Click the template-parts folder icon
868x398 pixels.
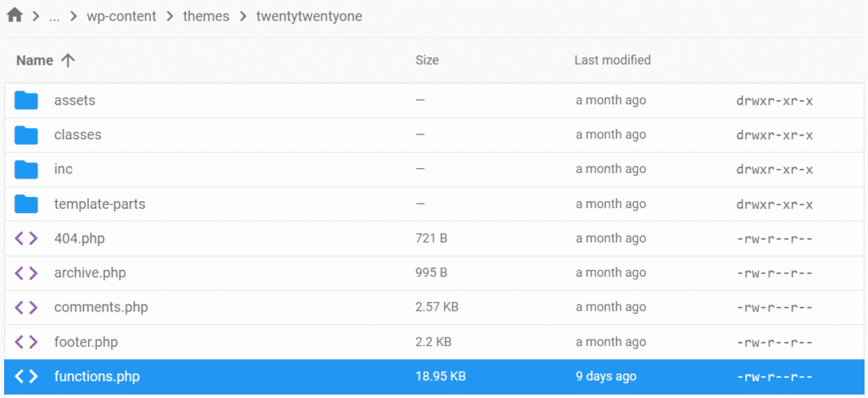coord(26,205)
